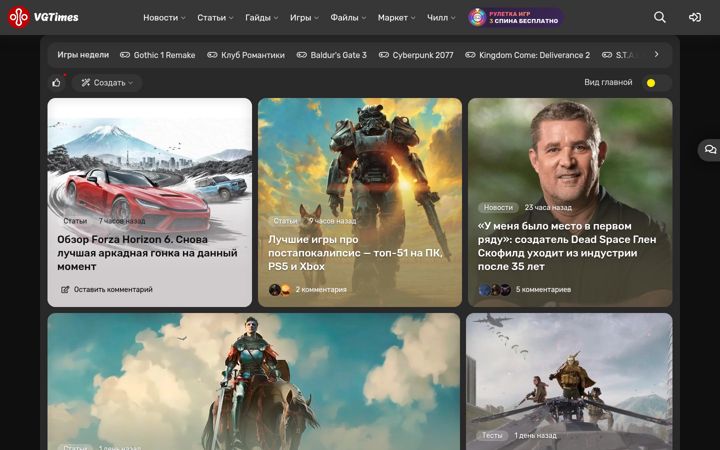Image resolution: width=720 pixels, height=450 pixels.
Task: Click the 23 часа назад timestamp
Action: 548,208
